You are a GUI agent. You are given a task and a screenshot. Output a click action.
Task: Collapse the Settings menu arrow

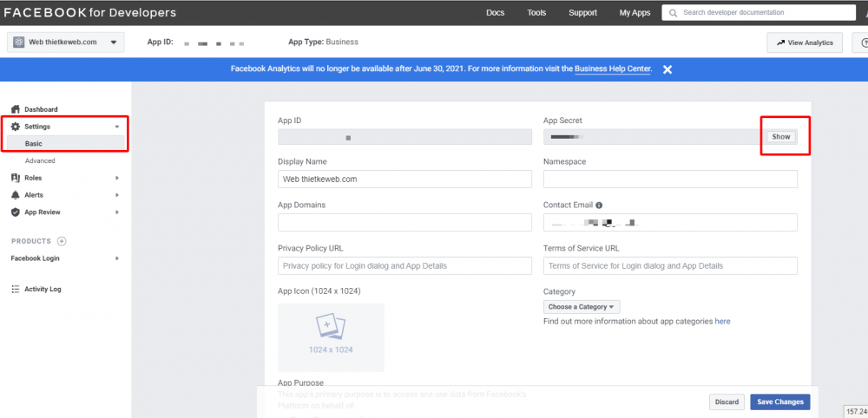click(x=117, y=127)
